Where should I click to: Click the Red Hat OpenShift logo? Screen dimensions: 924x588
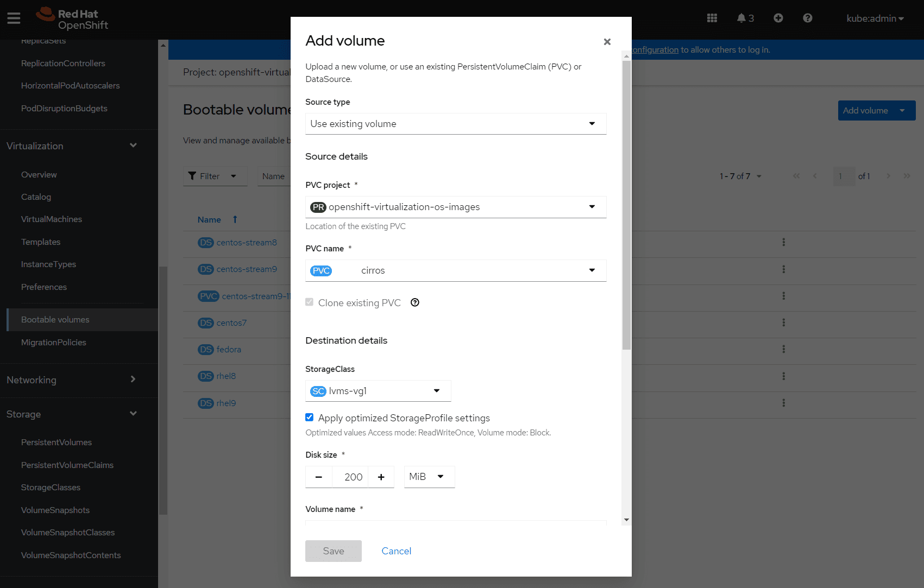[71, 17]
